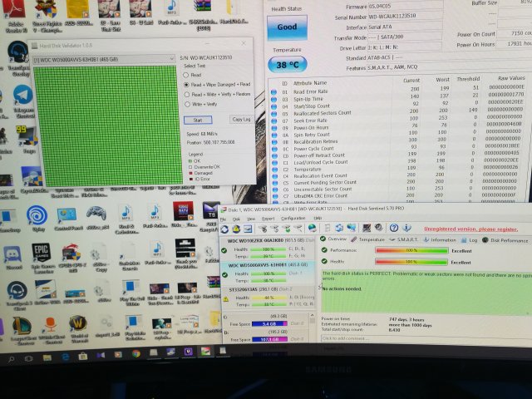Image resolution: width=532 pixels, height=399 pixels.
Task: Open the Report menu in Hard Disk Sentinel
Action: point(269,218)
